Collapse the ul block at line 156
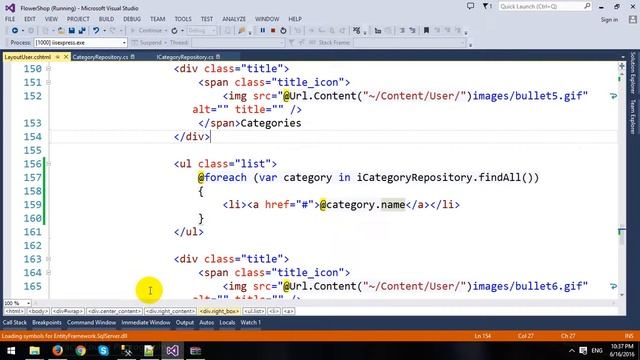The image size is (640, 360). 48,164
